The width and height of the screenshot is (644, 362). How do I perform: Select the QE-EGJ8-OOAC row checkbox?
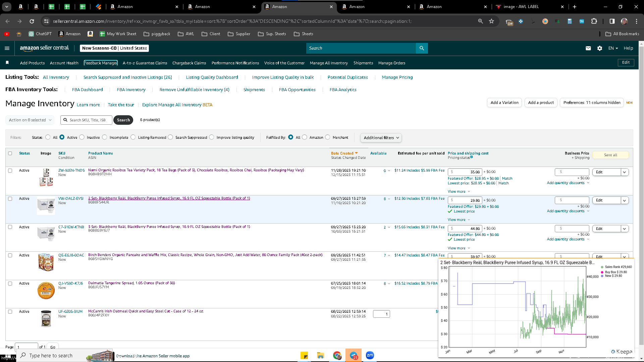(10, 255)
